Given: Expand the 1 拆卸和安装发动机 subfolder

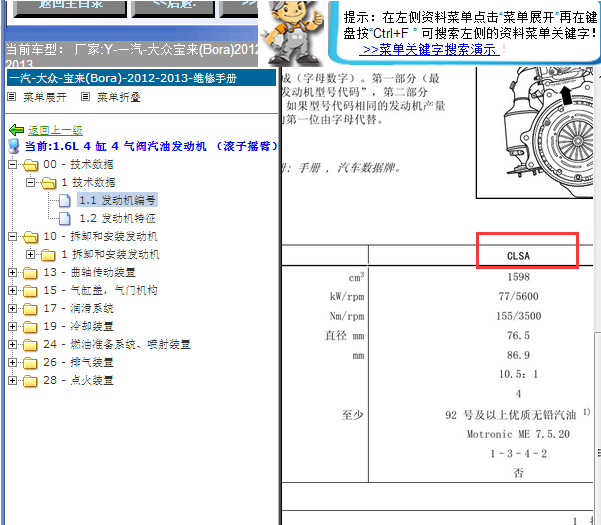Looking at the screenshot, I should coord(31,254).
